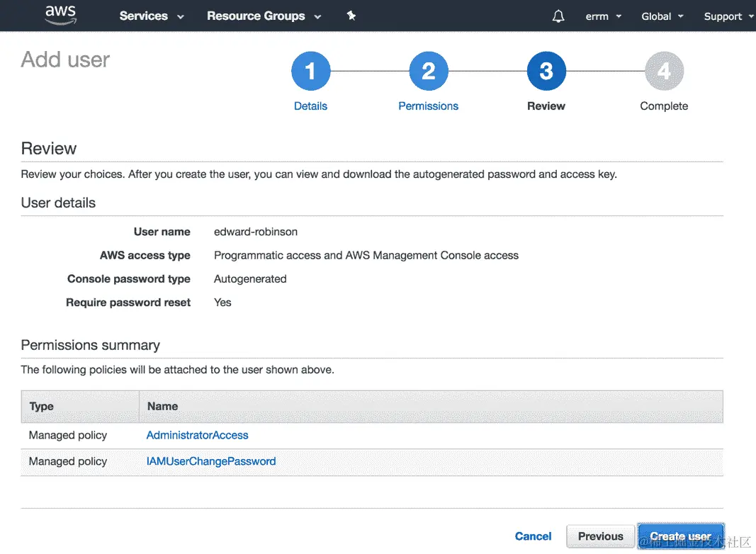Open the Permissions step label
This screenshot has height=554, width=756.
tap(428, 106)
